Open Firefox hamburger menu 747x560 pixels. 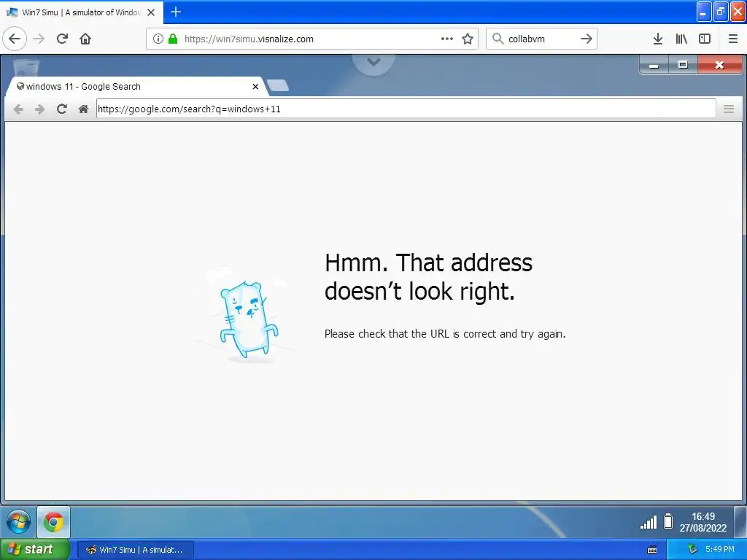(733, 39)
